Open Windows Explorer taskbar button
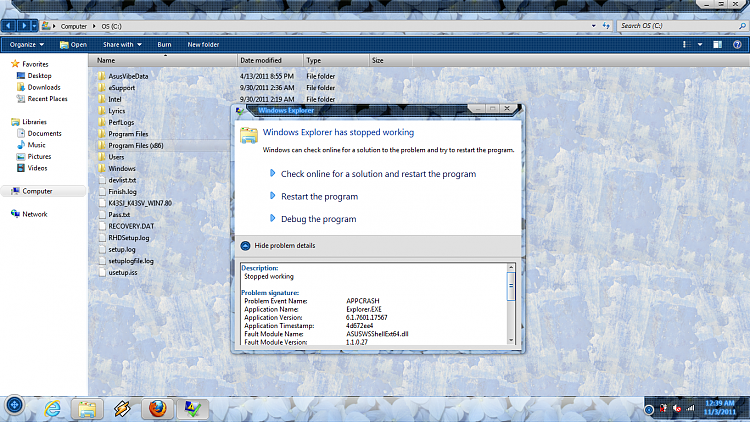Image resolution: width=750 pixels, height=422 pixels. 87,409
